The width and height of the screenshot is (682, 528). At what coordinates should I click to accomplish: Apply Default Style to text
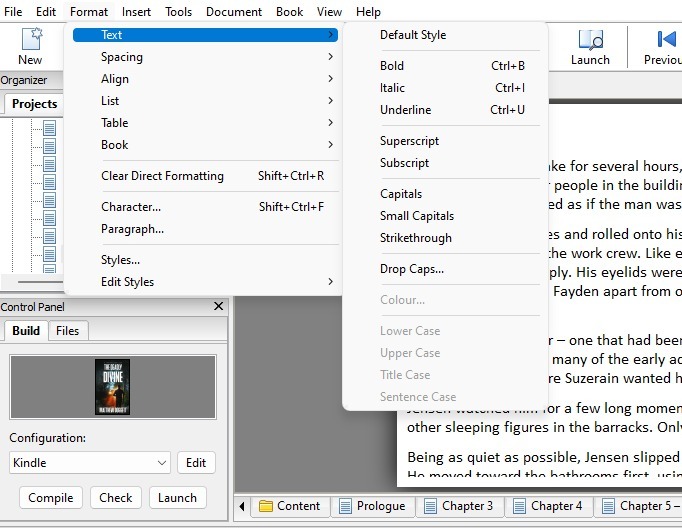(445, 35)
